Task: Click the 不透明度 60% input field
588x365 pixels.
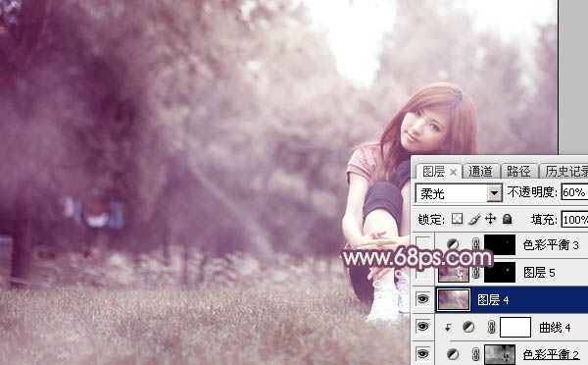Action: coord(574,192)
